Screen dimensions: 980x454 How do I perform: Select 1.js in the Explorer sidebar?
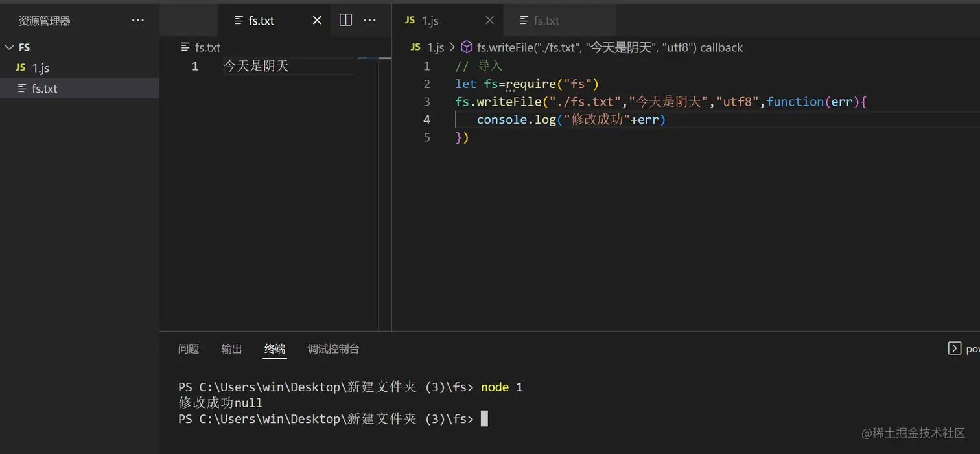[40, 67]
